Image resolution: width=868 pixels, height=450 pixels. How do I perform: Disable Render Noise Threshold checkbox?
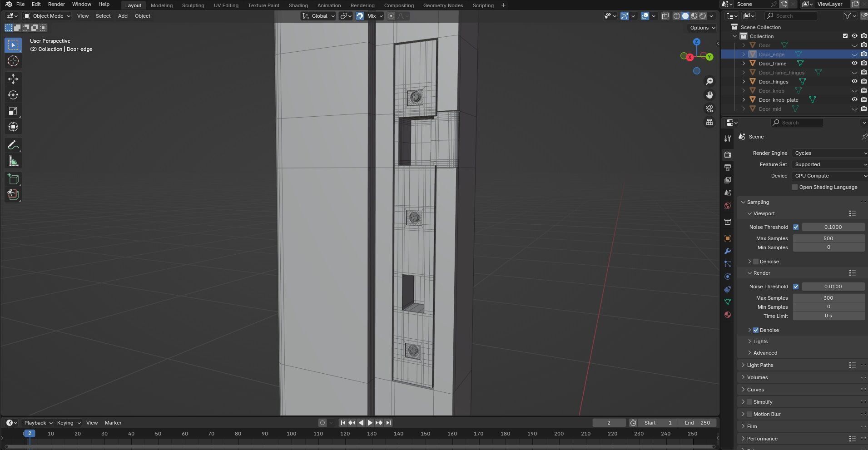796,287
